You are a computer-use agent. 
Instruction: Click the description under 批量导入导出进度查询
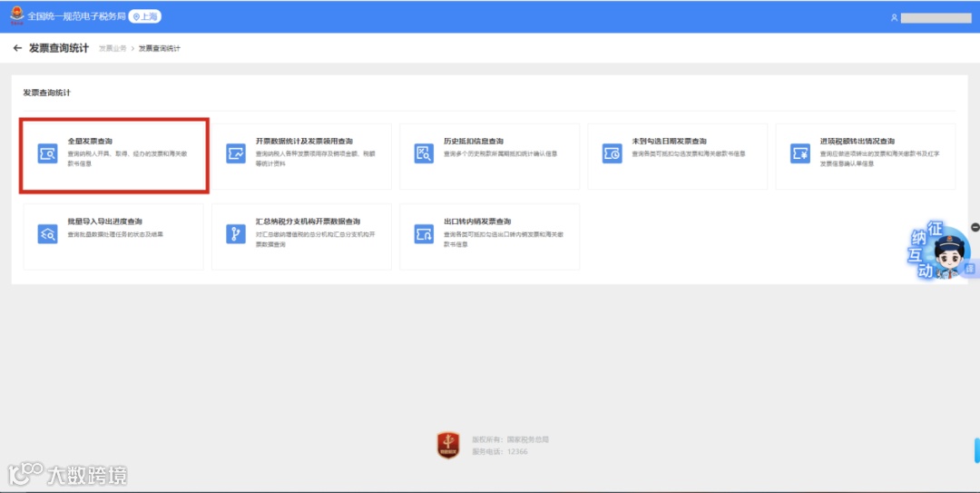(115, 234)
